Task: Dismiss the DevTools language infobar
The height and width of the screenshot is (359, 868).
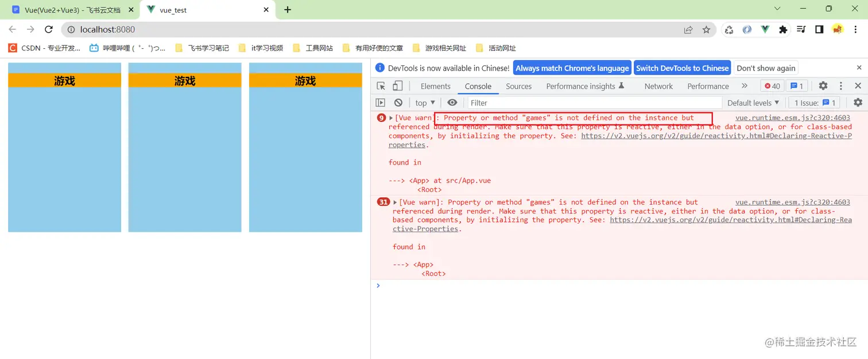Action: click(x=859, y=68)
